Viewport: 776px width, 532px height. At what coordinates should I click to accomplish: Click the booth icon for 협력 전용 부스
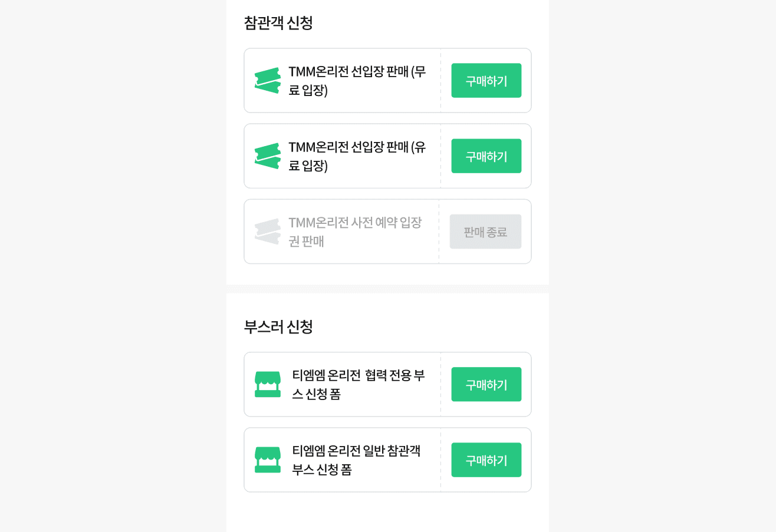[x=268, y=385]
